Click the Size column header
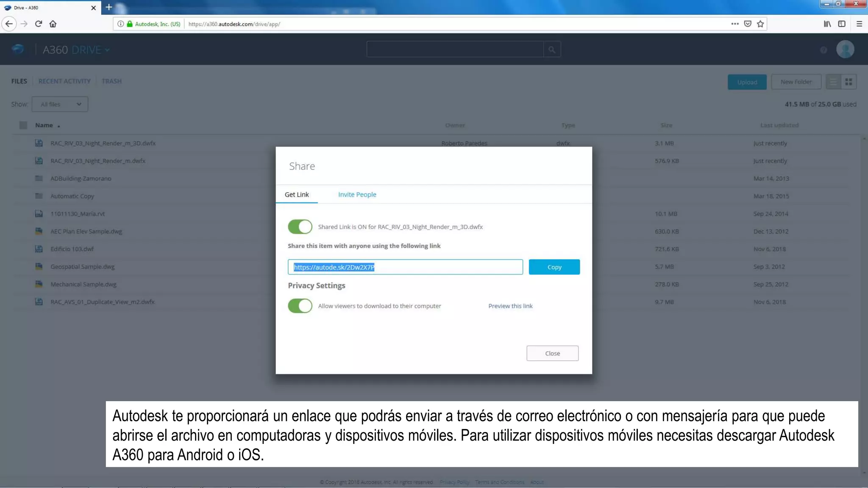The width and height of the screenshot is (868, 488). pos(666,125)
